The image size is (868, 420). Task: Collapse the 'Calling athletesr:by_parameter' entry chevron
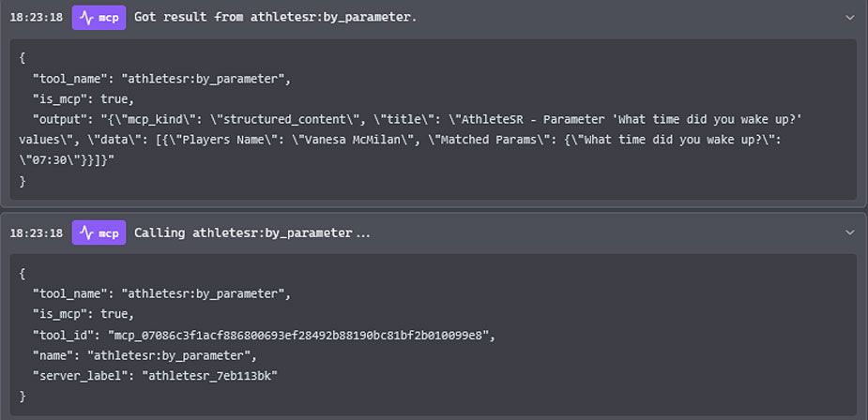[850, 232]
